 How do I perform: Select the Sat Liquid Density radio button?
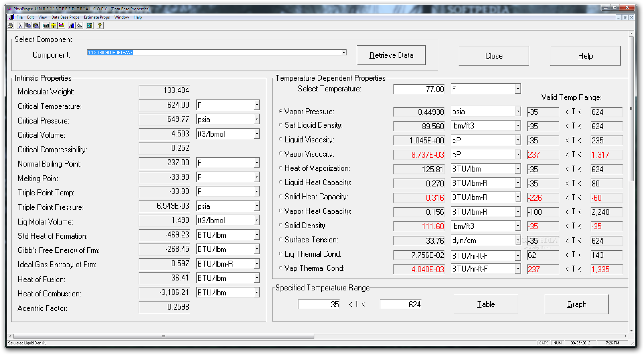click(281, 125)
